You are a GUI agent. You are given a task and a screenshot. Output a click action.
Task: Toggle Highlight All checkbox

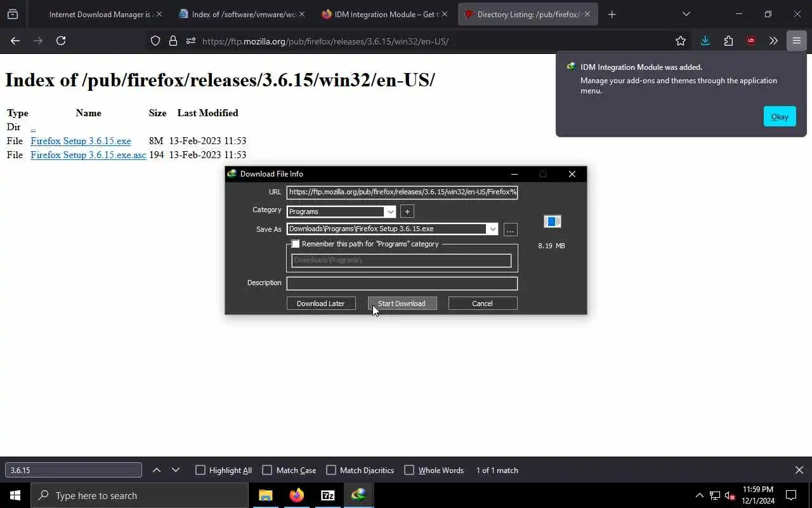point(200,470)
